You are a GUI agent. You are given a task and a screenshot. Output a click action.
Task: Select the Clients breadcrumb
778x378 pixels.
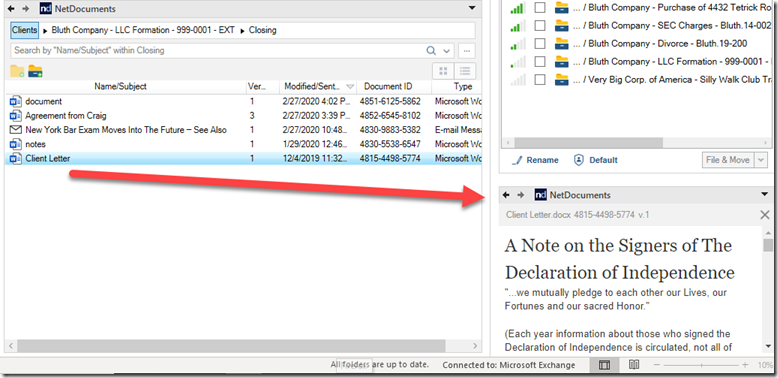coord(24,30)
